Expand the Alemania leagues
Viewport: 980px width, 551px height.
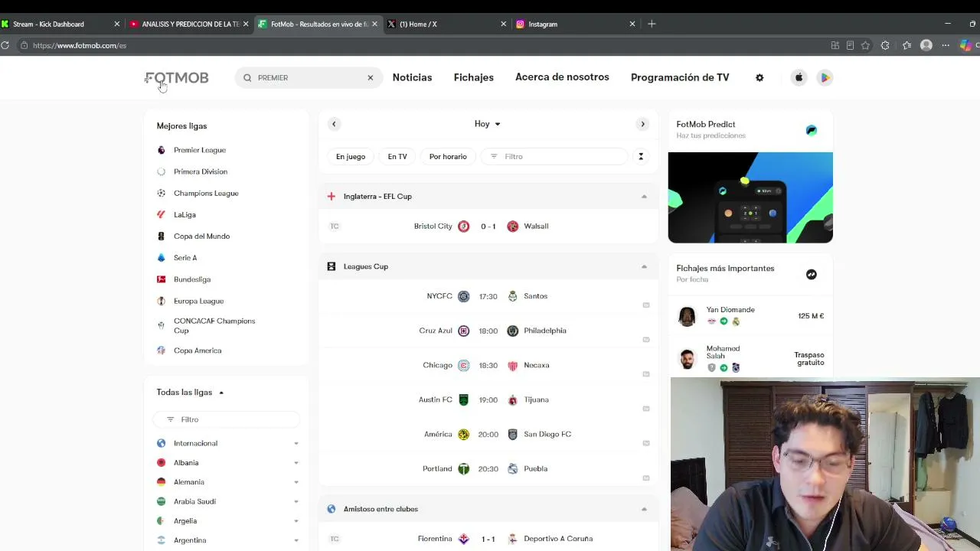click(x=296, y=482)
